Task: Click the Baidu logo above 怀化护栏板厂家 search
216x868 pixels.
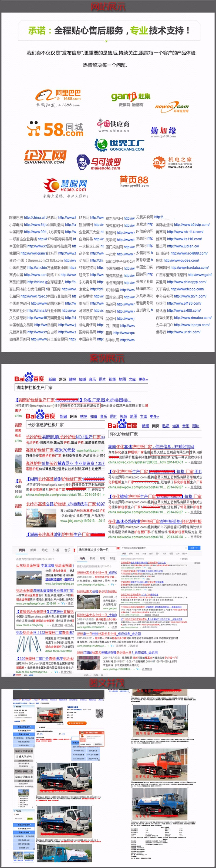Action: 123,424
